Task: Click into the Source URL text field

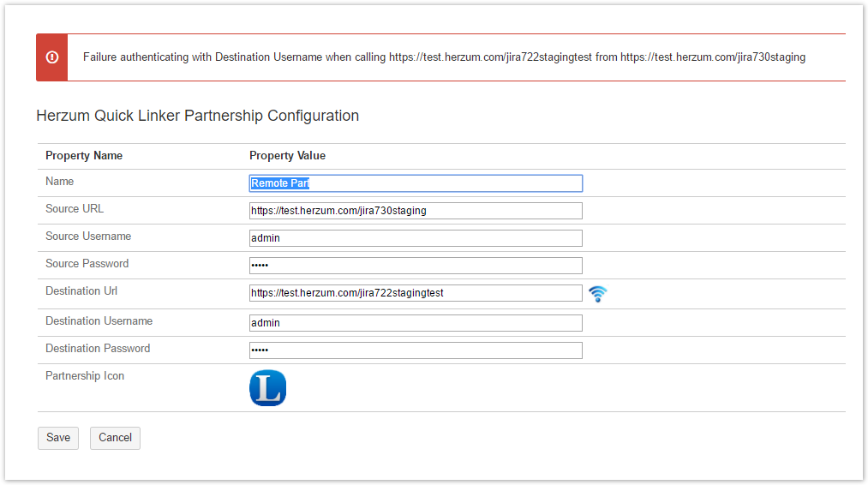Action: (416, 211)
